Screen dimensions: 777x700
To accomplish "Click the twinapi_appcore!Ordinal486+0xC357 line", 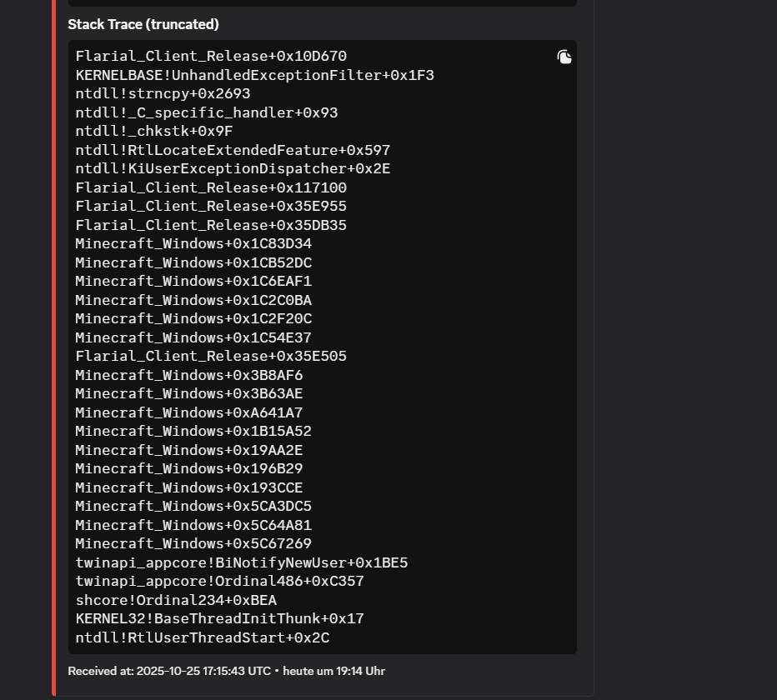I will [x=220, y=581].
